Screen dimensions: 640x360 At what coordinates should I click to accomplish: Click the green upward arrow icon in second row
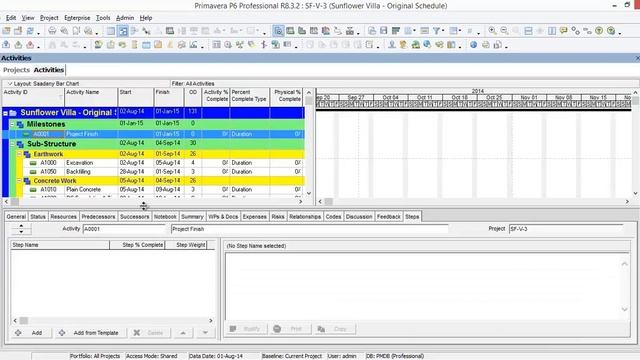point(18,44)
